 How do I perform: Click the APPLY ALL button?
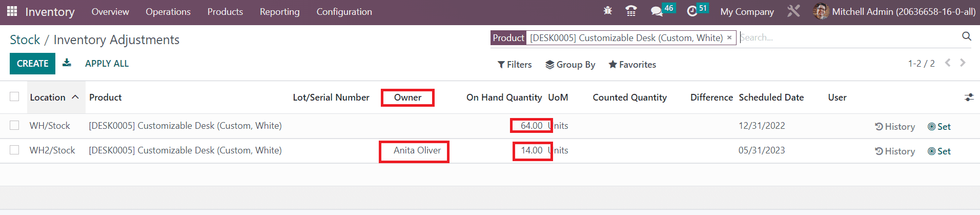click(107, 64)
